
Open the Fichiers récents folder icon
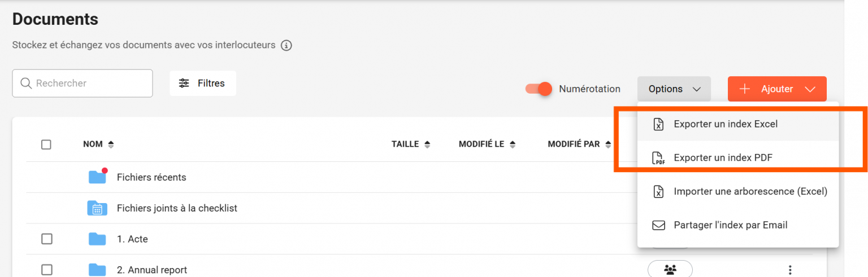(97, 177)
